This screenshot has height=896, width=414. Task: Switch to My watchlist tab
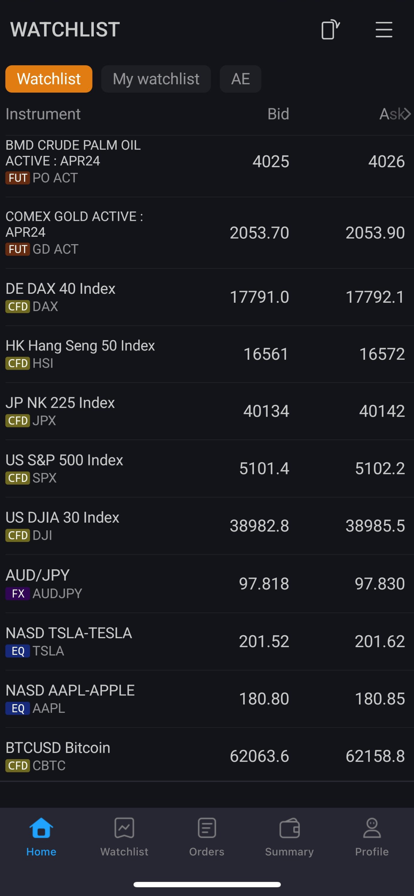tap(156, 79)
